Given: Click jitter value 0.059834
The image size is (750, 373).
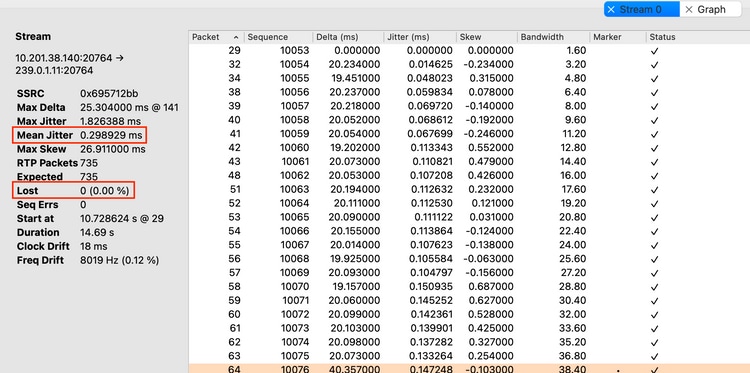Looking at the screenshot, I should (430, 92).
